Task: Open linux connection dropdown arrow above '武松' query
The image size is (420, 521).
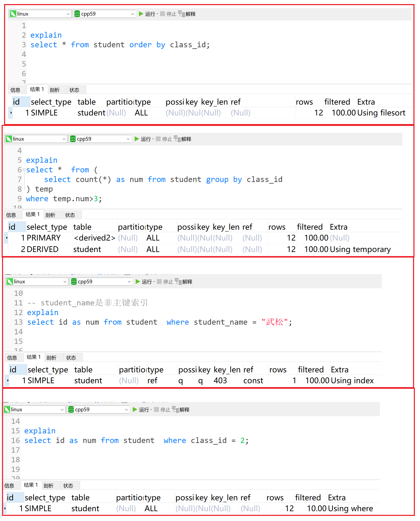Action: [x=65, y=282]
